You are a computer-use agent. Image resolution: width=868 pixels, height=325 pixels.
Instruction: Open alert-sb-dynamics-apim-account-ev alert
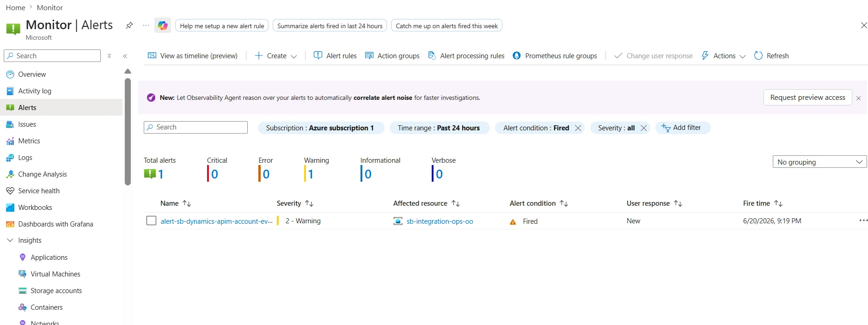point(216,221)
